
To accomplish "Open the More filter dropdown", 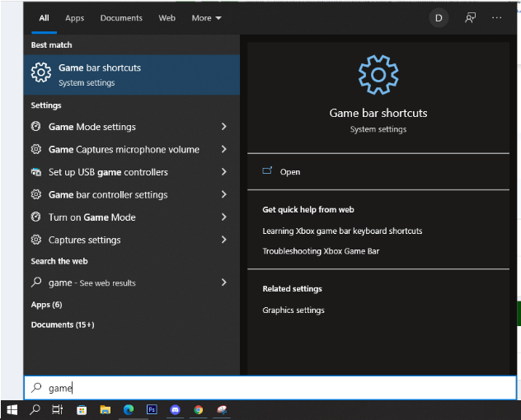I will coord(206,18).
